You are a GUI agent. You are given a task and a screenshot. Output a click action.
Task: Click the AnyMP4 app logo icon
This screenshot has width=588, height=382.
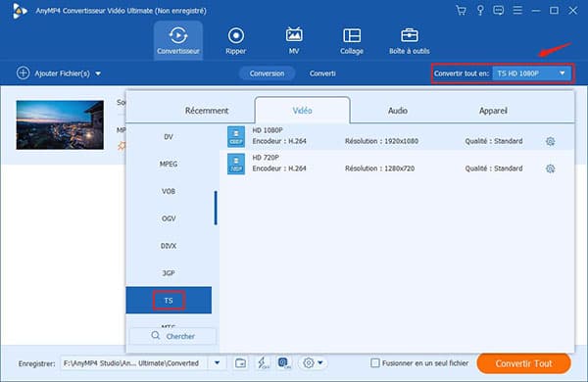click(x=20, y=11)
